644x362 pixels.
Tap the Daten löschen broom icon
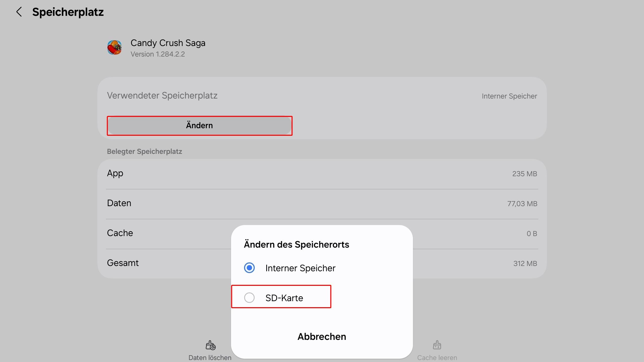pos(210,345)
